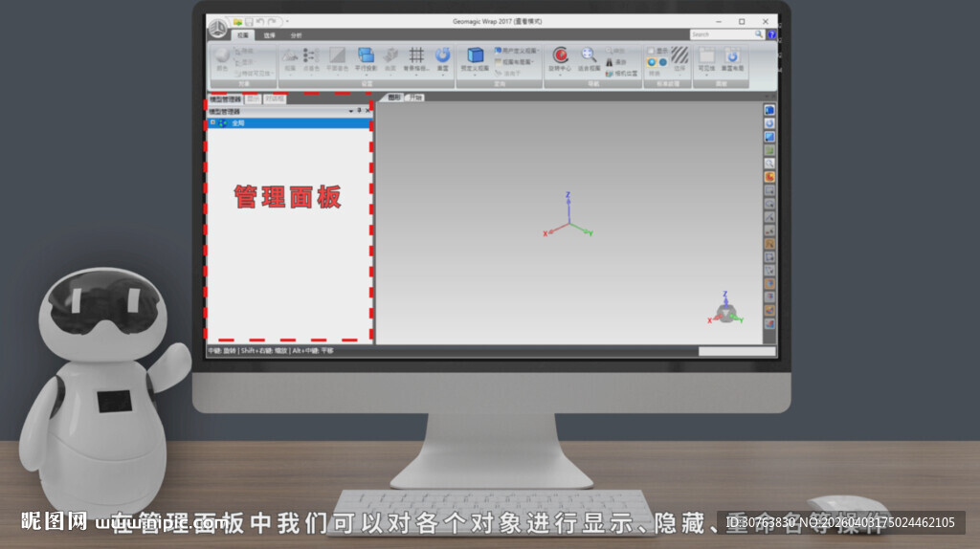
Task: Open the 视图布局图 dropdown
Action: tap(533, 62)
